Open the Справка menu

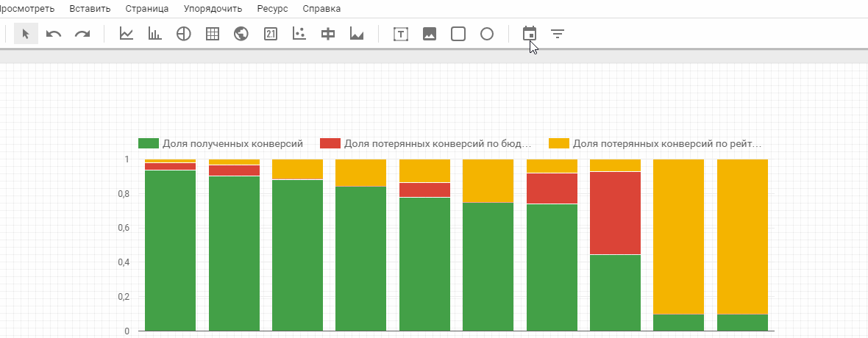tap(321, 9)
